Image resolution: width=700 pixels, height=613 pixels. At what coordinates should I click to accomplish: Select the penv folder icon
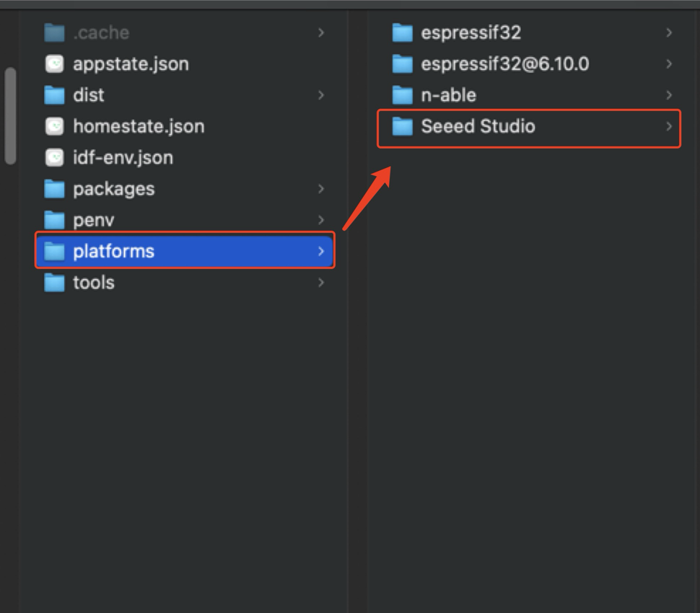(54, 220)
